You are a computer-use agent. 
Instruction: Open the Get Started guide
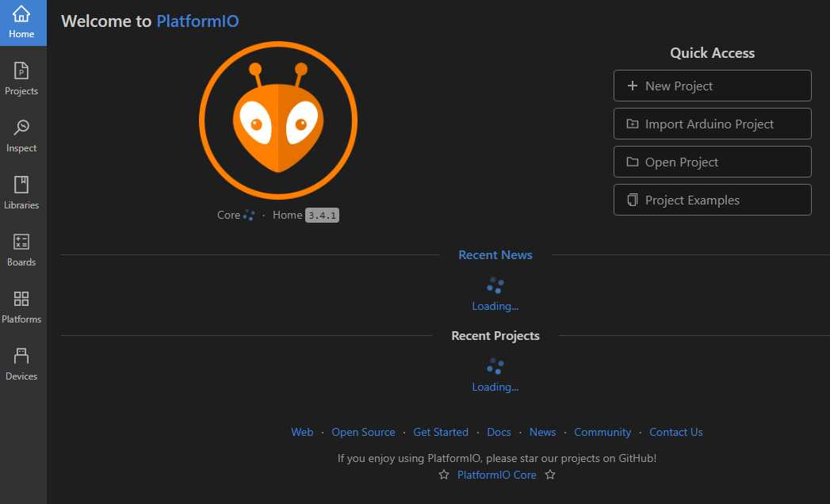[x=441, y=432]
